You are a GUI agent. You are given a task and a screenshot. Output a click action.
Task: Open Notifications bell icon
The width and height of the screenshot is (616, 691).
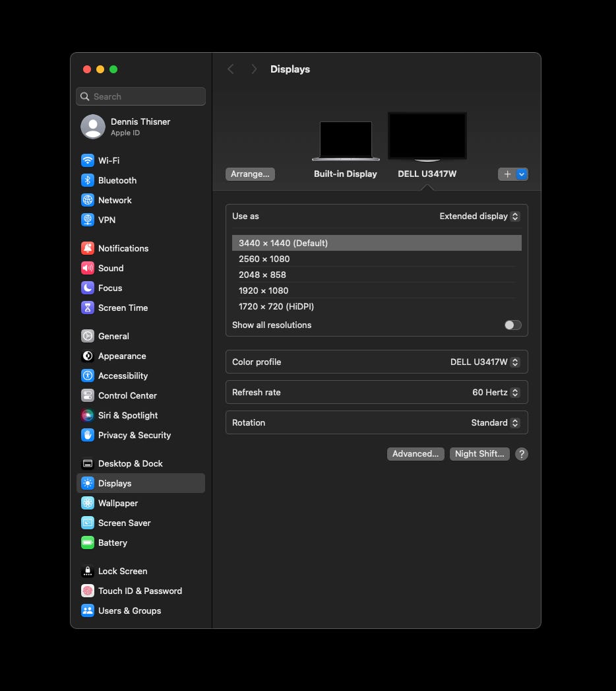[88, 248]
